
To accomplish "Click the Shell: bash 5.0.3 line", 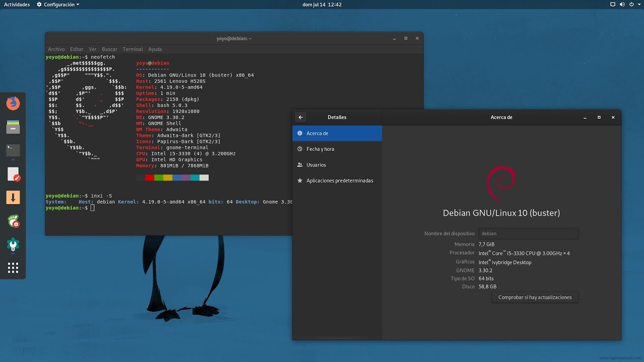I will (162, 106).
